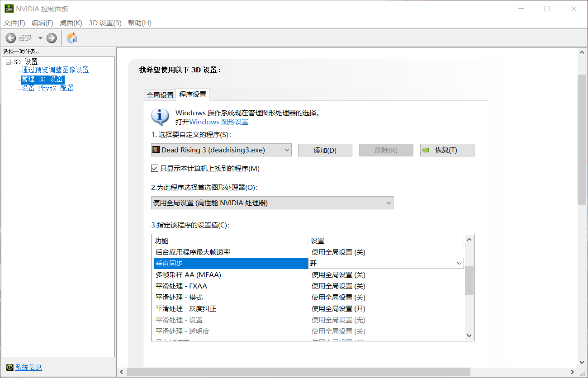
Task: Click the 3D 设置 root tree label
Action: [x=25, y=62]
